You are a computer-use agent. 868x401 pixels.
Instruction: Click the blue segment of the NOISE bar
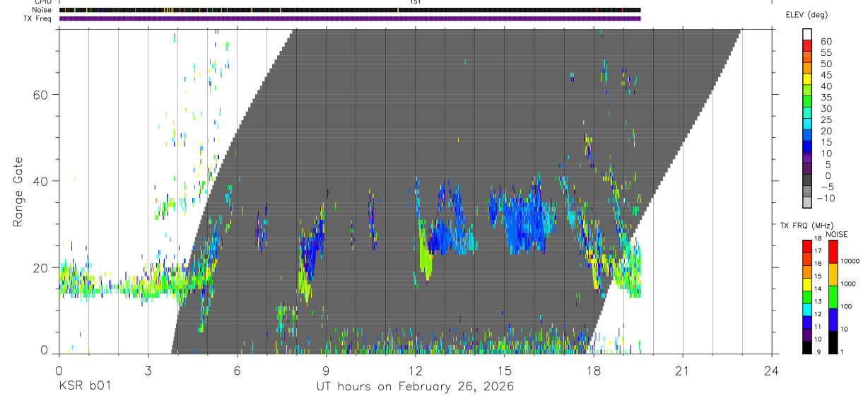coord(833,320)
